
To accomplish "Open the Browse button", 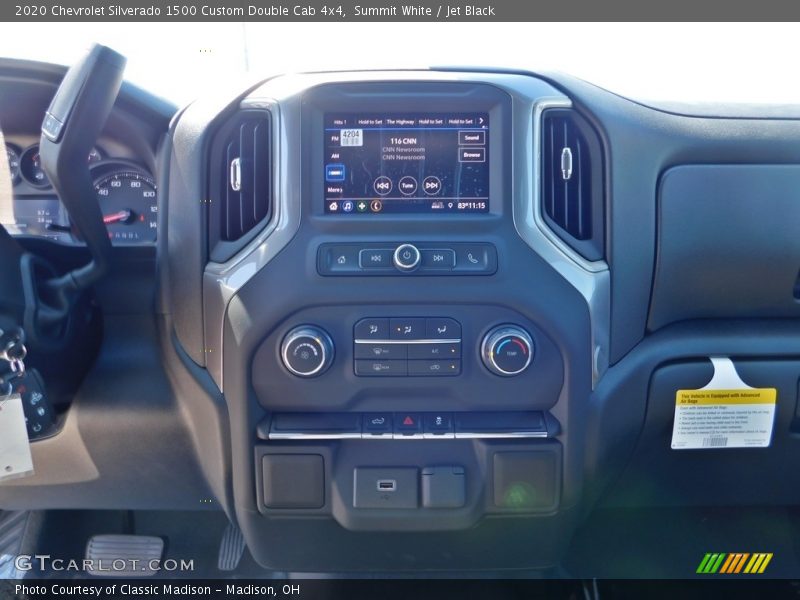I will coord(471,155).
